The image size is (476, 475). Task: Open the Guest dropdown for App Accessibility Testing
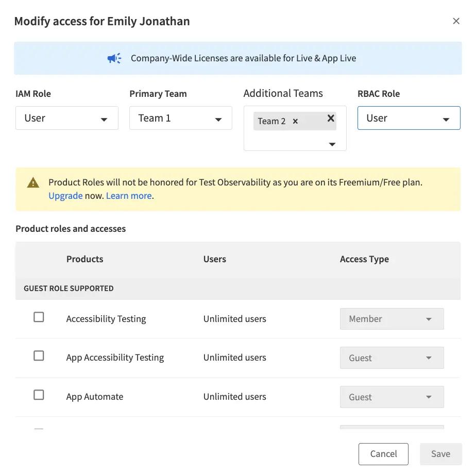[x=392, y=358]
